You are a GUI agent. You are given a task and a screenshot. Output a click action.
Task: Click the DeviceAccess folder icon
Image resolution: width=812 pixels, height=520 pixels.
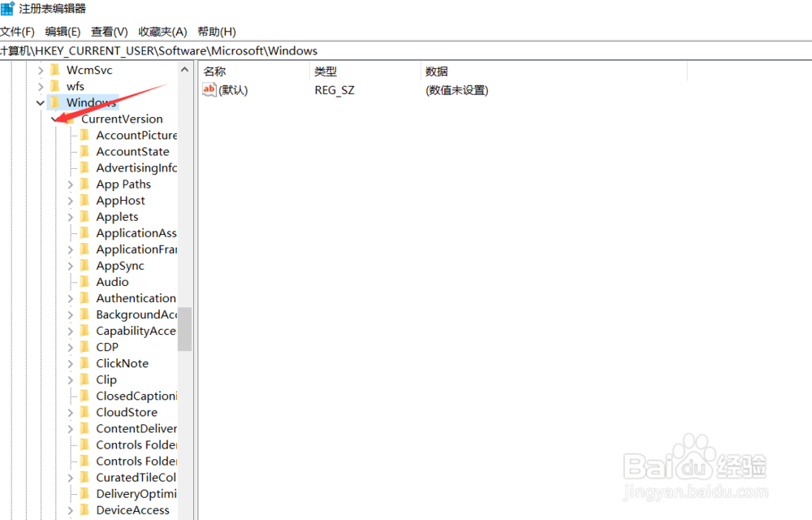tap(86, 509)
